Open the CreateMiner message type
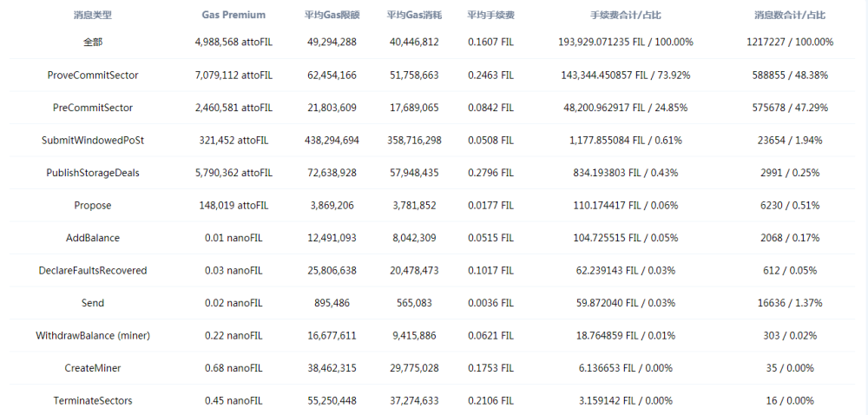Image resolution: width=868 pixels, height=415 pixels. pos(93,368)
